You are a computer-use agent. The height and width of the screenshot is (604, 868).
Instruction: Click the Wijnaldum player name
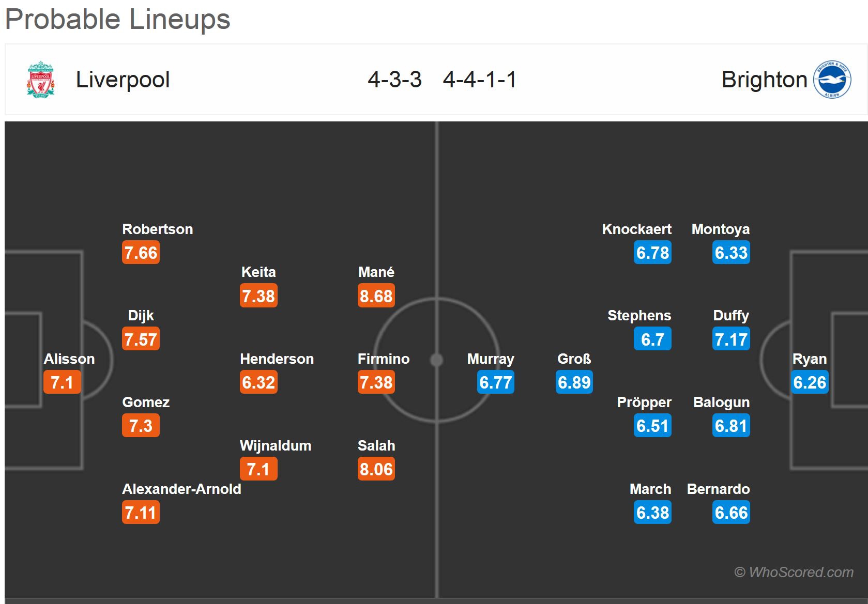[276, 445]
